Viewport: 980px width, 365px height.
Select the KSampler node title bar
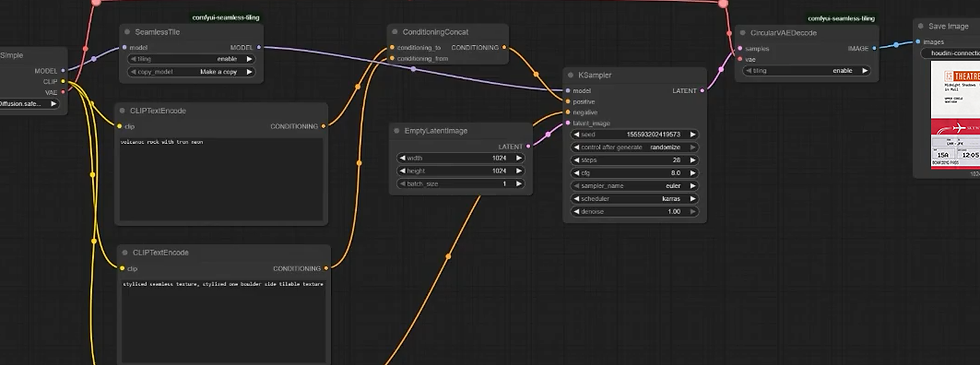click(635, 75)
